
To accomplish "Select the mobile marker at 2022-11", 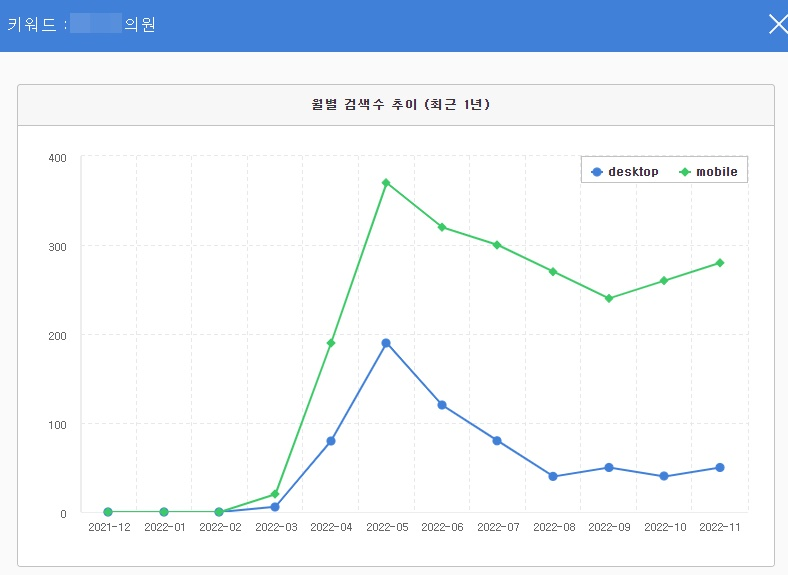I will (x=719, y=263).
